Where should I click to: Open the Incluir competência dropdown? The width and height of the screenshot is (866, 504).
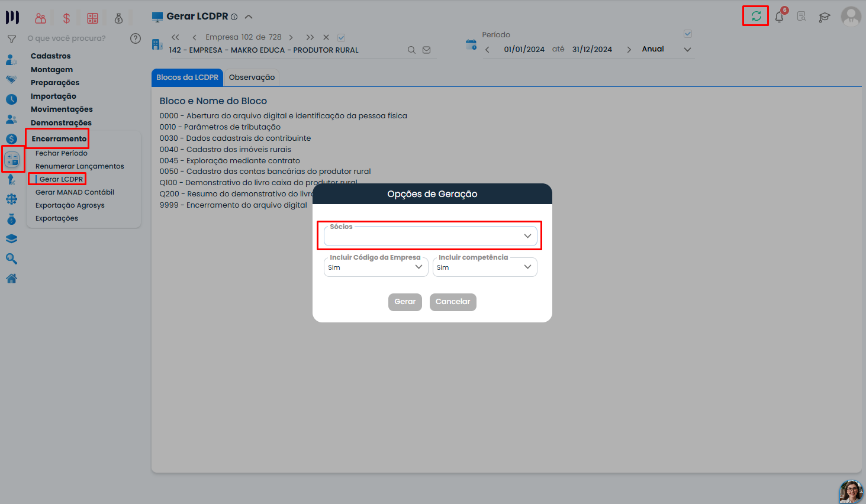(x=485, y=267)
